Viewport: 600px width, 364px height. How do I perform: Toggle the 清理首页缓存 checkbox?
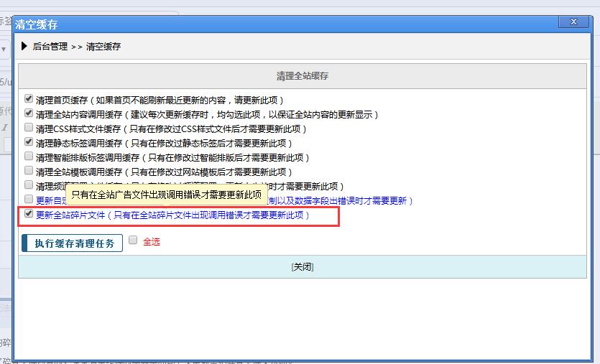click(29, 99)
